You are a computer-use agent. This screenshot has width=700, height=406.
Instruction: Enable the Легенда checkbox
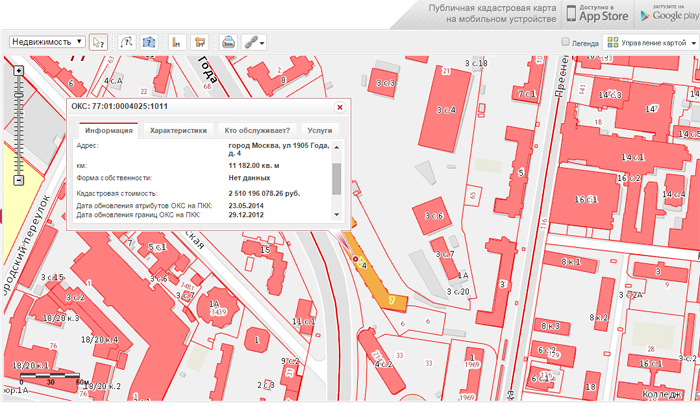pos(566,43)
